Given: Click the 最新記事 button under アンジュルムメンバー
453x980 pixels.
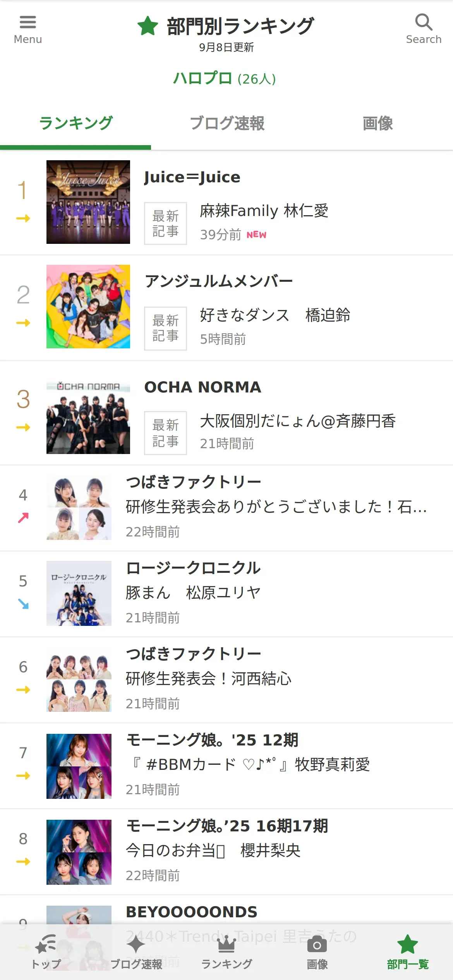Looking at the screenshot, I should click(x=165, y=328).
